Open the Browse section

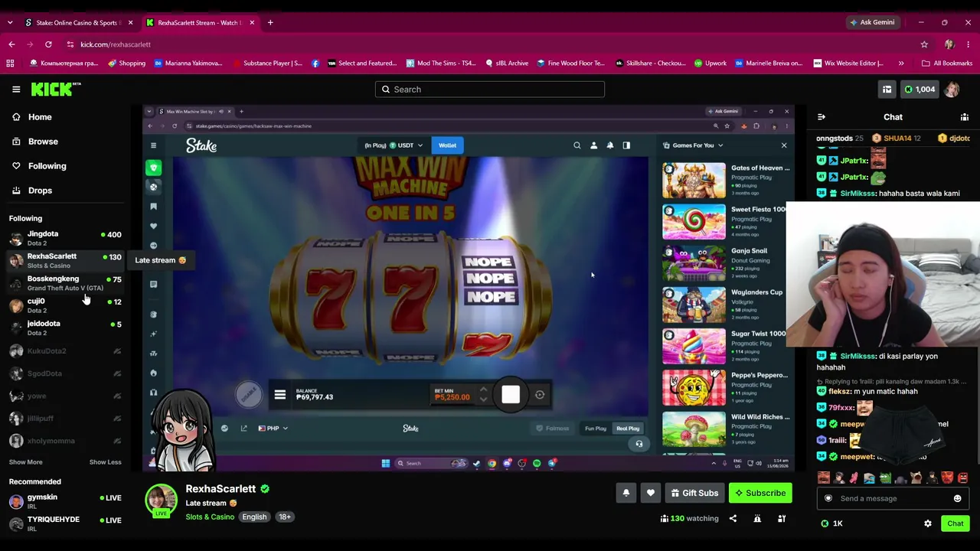click(43, 142)
